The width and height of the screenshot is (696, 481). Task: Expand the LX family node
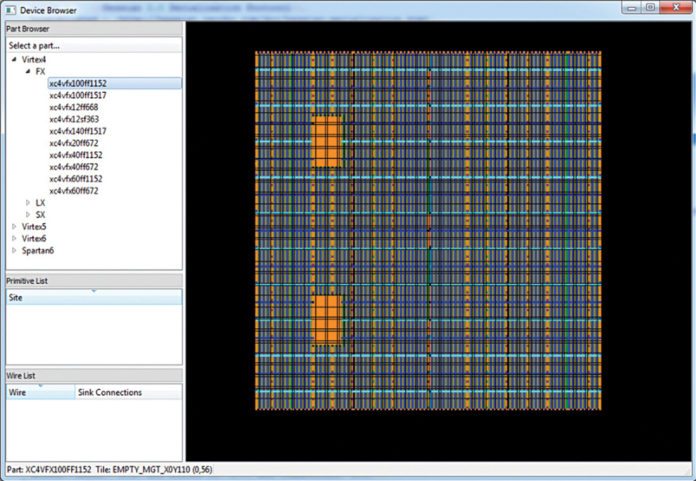[x=28, y=203]
